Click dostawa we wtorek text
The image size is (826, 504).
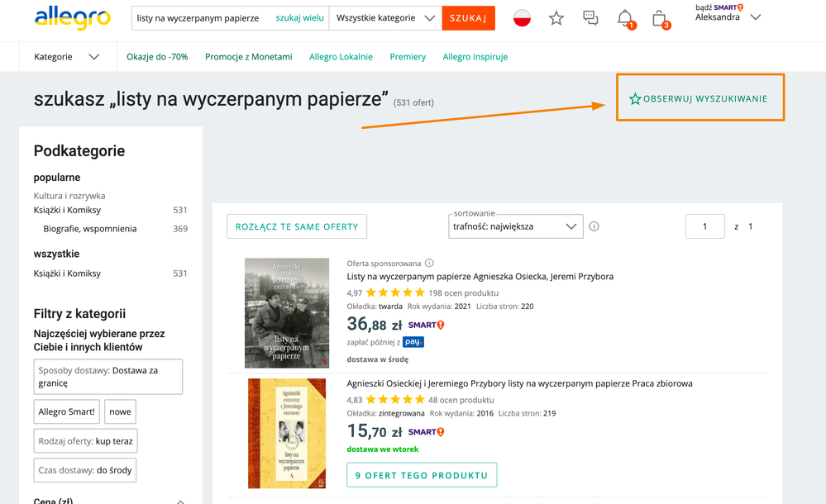click(x=383, y=449)
